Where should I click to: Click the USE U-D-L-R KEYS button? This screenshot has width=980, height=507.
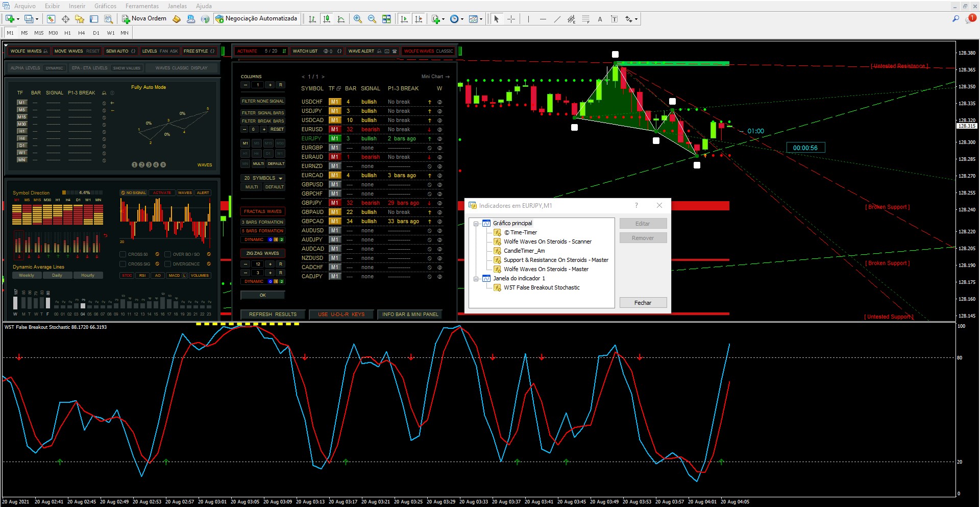[x=341, y=315]
